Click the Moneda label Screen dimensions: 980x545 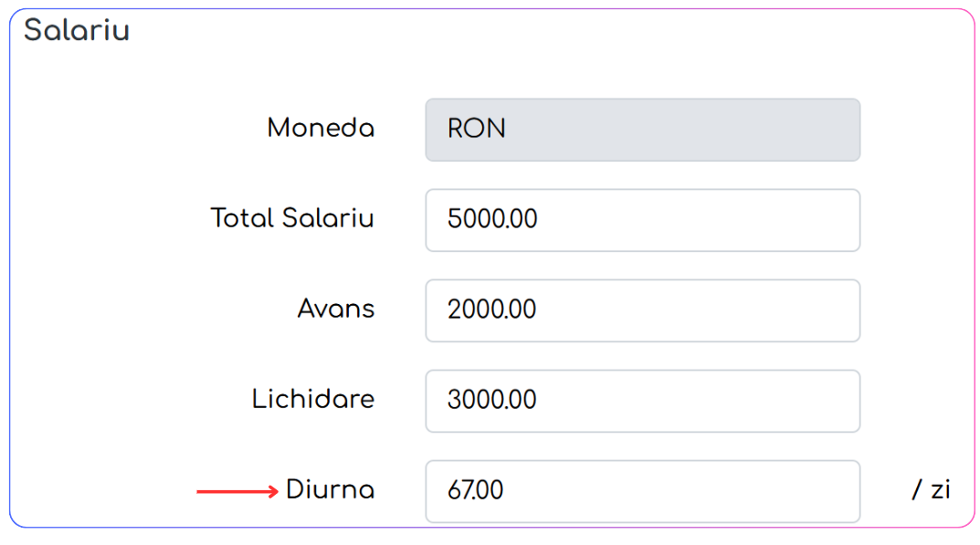(x=321, y=128)
